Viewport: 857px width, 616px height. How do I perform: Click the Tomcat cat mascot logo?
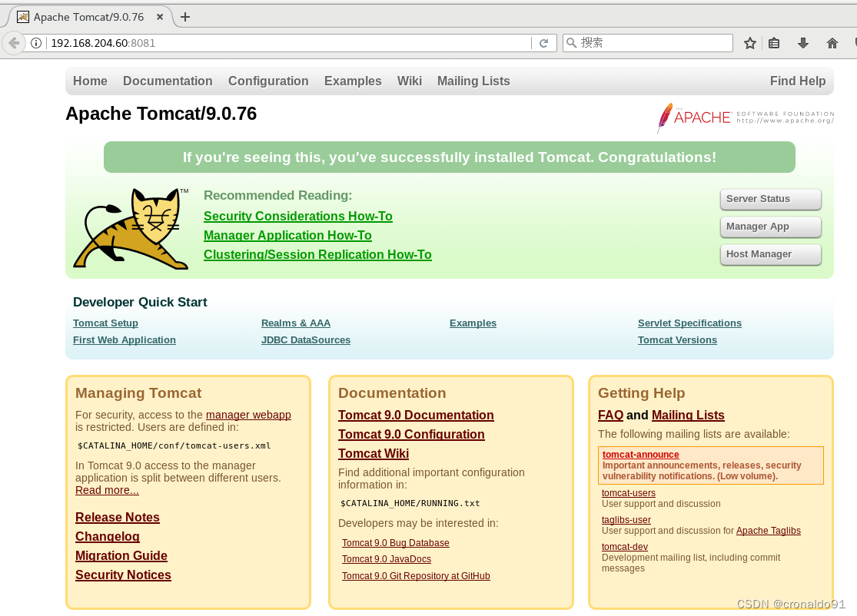pyautogui.click(x=131, y=228)
